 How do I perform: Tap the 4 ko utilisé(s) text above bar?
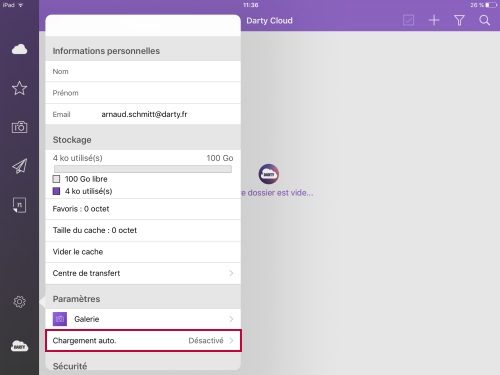click(x=77, y=158)
